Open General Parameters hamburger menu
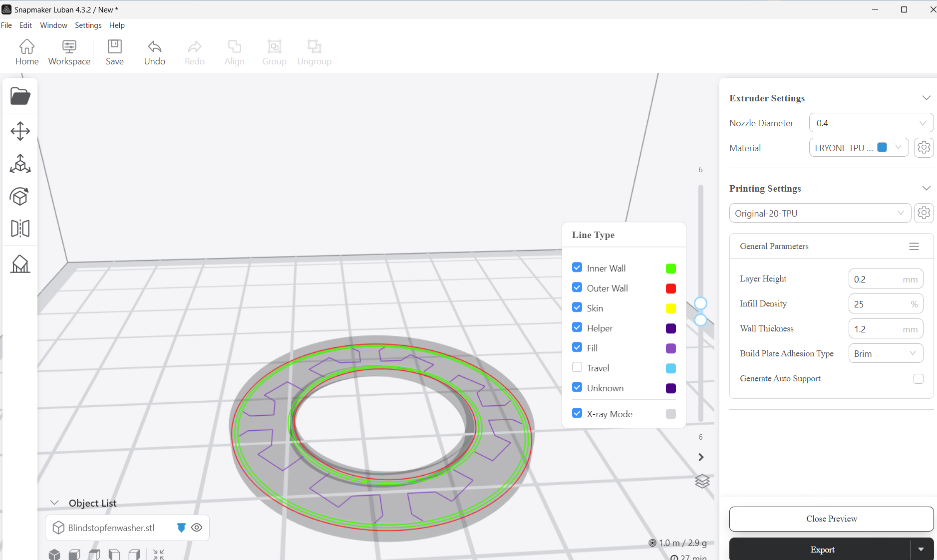Screen dimensions: 937x560 pyautogui.click(x=914, y=247)
